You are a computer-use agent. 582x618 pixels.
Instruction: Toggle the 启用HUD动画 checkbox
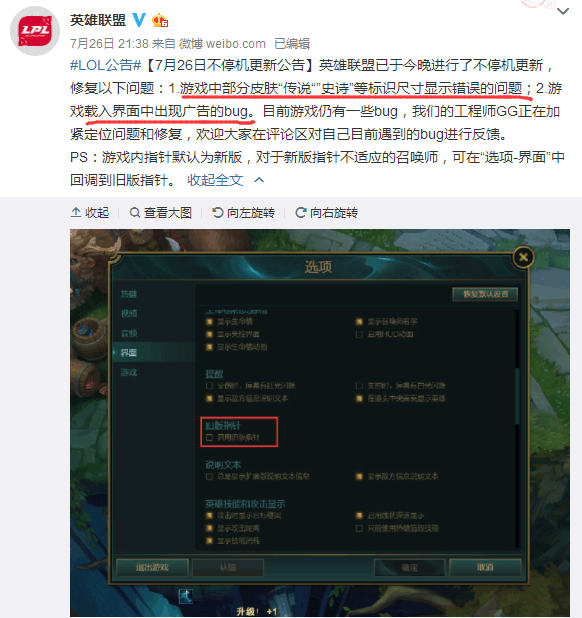click(359, 334)
